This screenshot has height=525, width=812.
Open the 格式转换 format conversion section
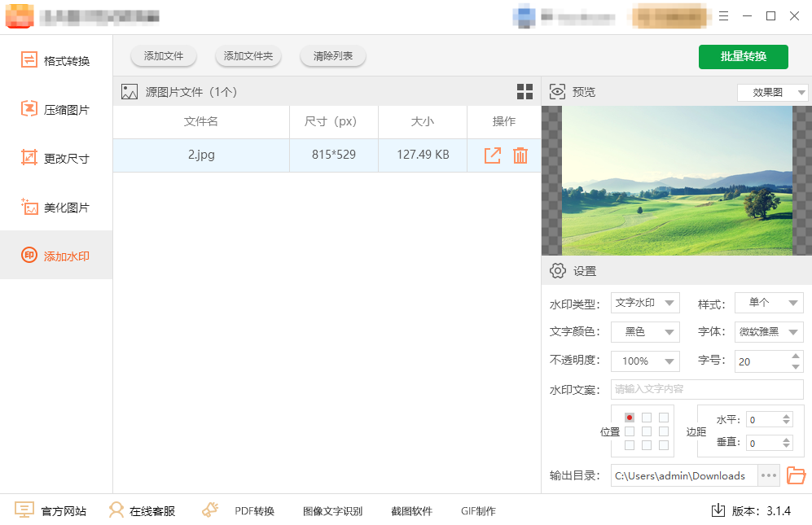click(56, 60)
